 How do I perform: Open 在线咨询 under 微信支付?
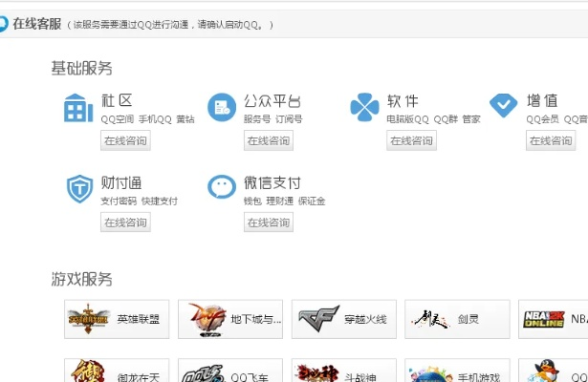click(269, 223)
